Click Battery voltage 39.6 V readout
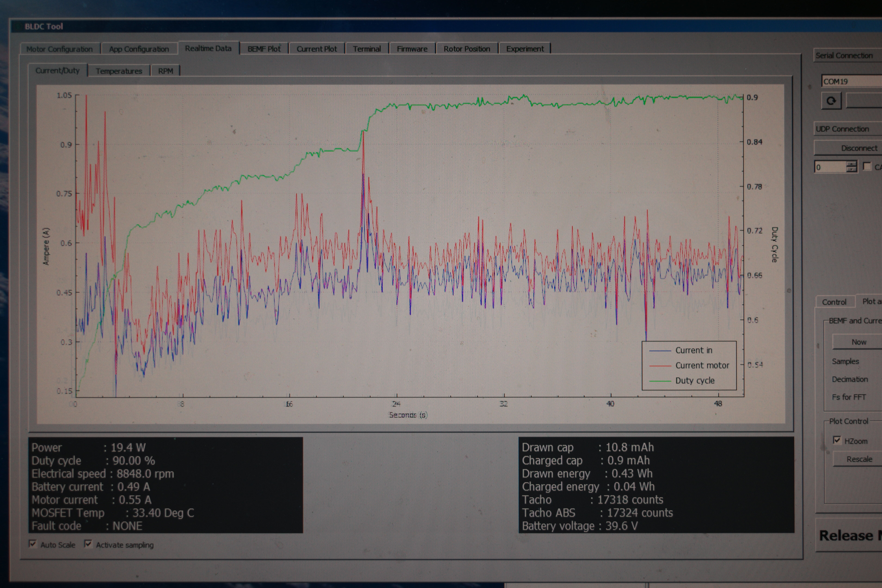 [580, 526]
